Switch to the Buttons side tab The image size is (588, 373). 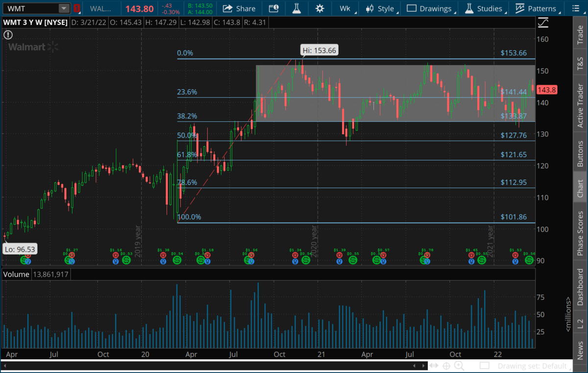click(x=580, y=154)
